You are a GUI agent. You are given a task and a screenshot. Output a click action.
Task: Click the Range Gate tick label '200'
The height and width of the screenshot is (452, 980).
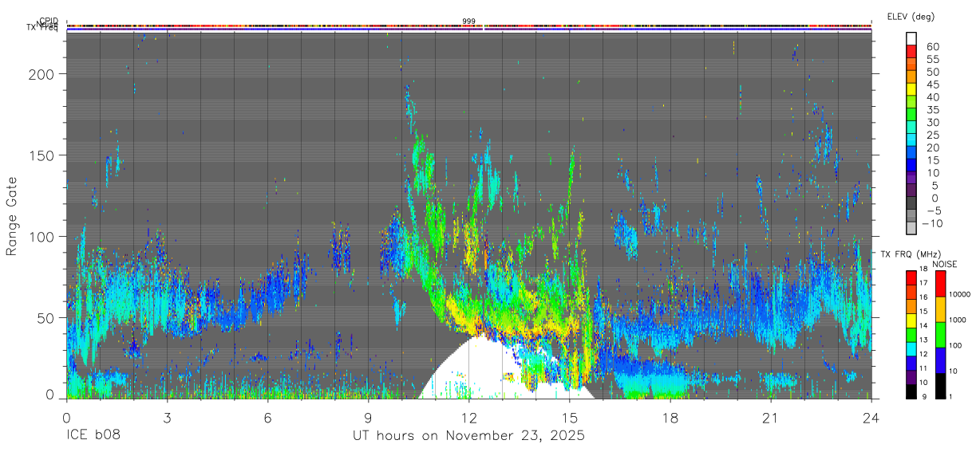pyautogui.click(x=42, y=74)
